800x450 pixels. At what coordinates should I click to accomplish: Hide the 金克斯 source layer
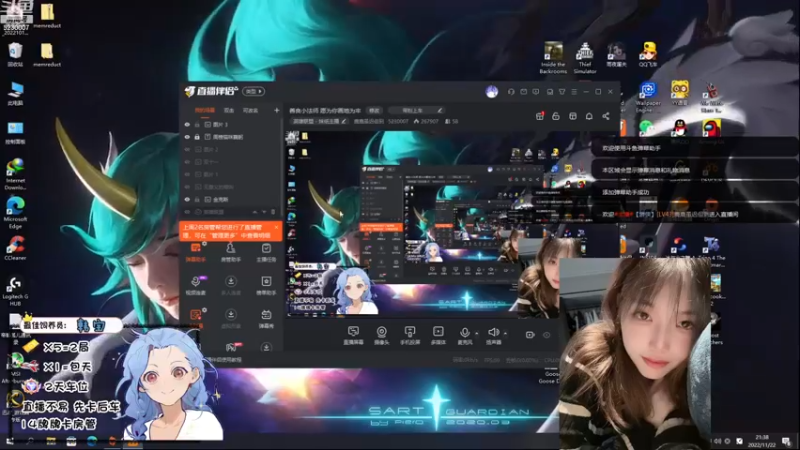tap(187, 199)
